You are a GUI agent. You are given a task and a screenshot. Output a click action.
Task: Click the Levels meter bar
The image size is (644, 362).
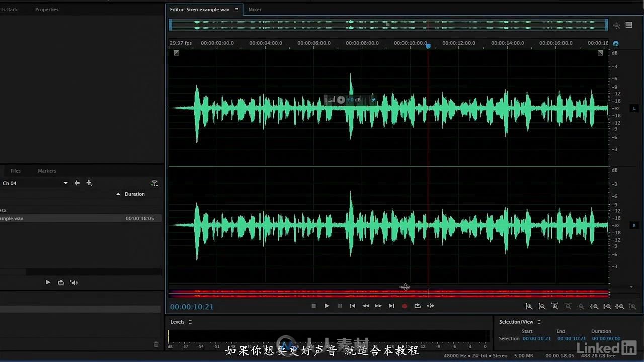(x=329, y=336)
